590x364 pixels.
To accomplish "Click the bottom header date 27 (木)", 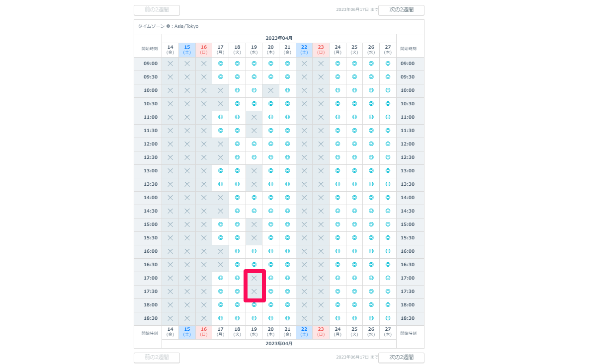I will point(388,332).
